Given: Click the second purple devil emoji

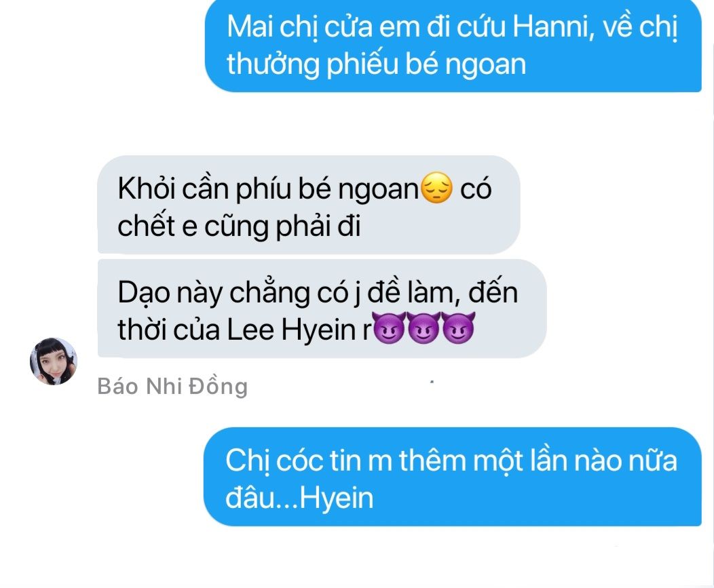Looking at the screenshot, I should (424, 327).
